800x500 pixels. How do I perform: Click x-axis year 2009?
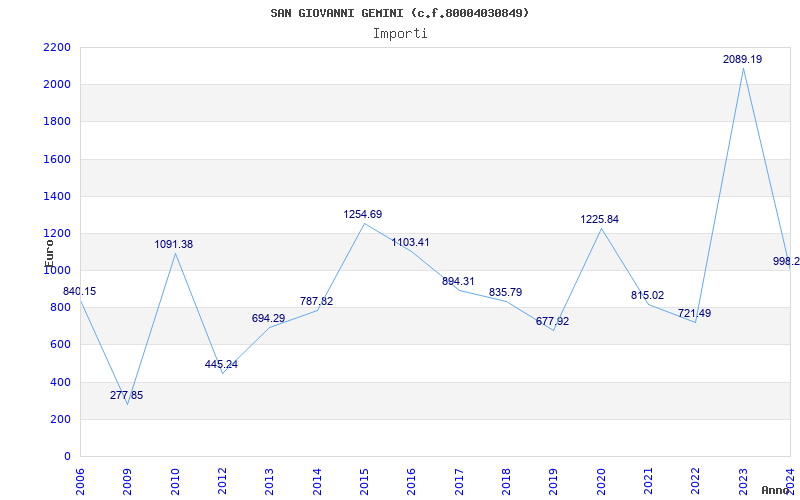click(128, 482)
